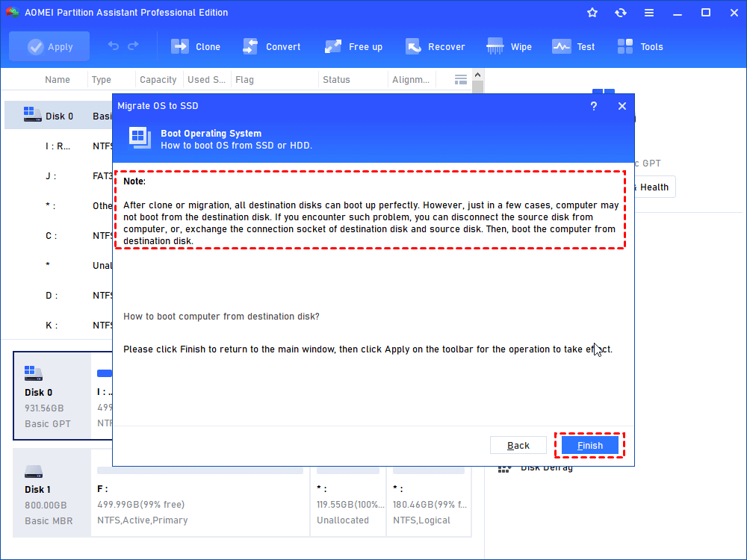Redo the pending operation

pos(134,46)
